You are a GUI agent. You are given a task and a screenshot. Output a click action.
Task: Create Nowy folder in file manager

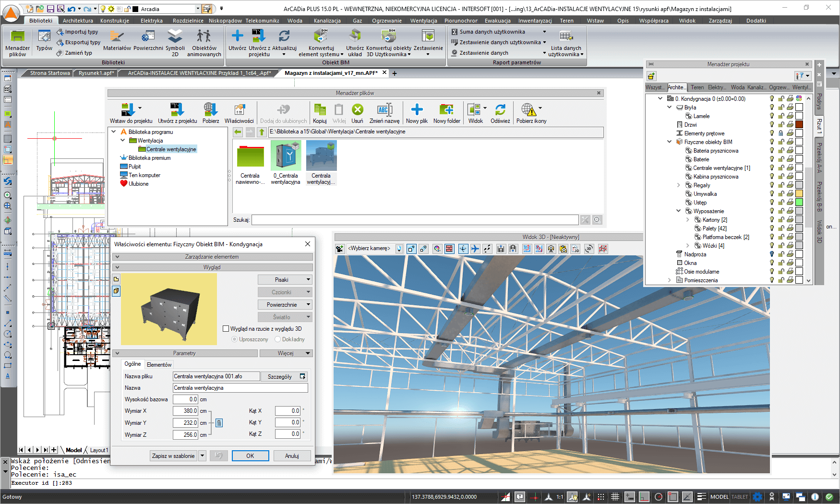[446, 113]
